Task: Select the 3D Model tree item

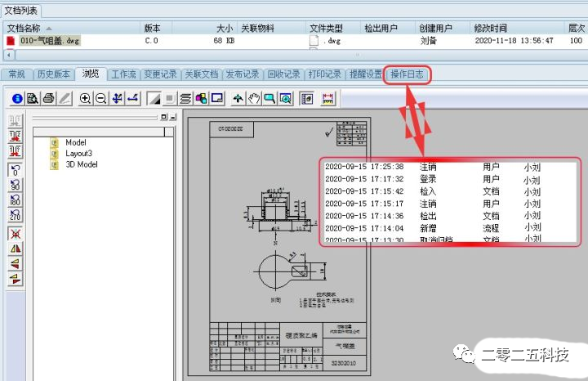Action: click(x=82, y=164)
